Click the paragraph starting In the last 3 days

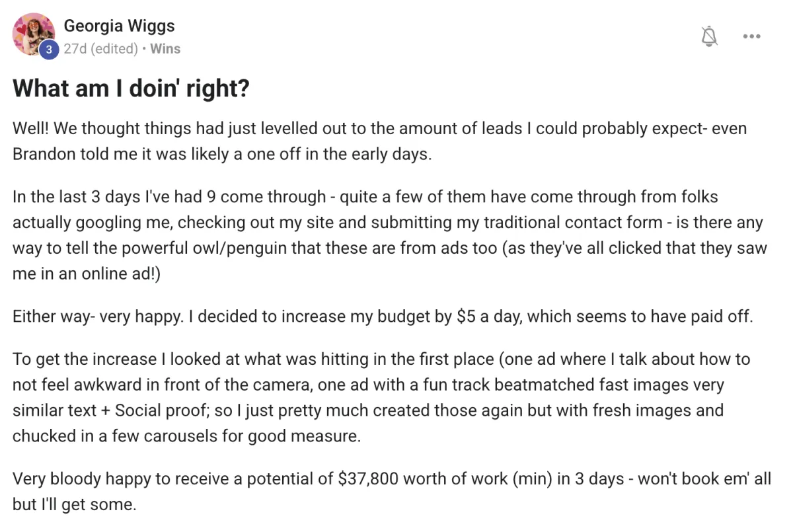(x=389, y=235)
